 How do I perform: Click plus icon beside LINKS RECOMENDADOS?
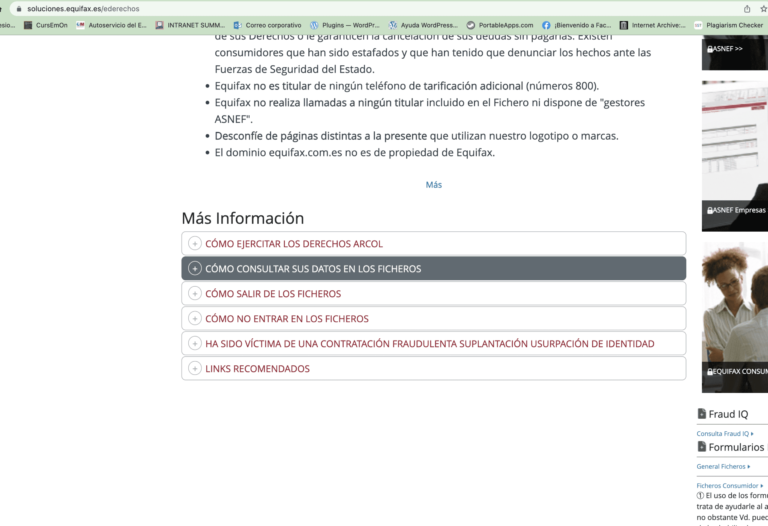tap(194, 368)
